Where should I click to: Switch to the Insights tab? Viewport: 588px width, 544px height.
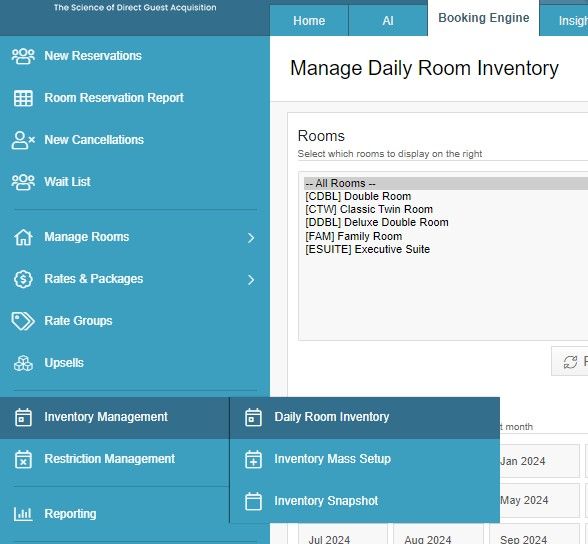pos(564,21)
